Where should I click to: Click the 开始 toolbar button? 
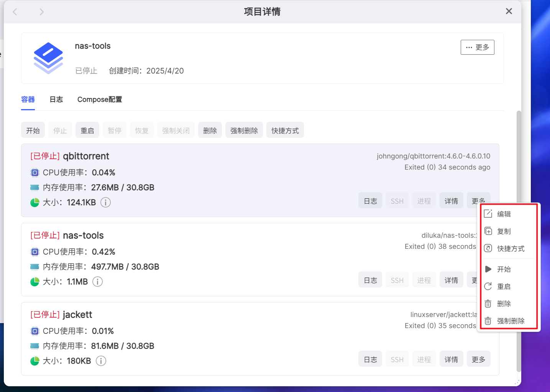point(33,130)
